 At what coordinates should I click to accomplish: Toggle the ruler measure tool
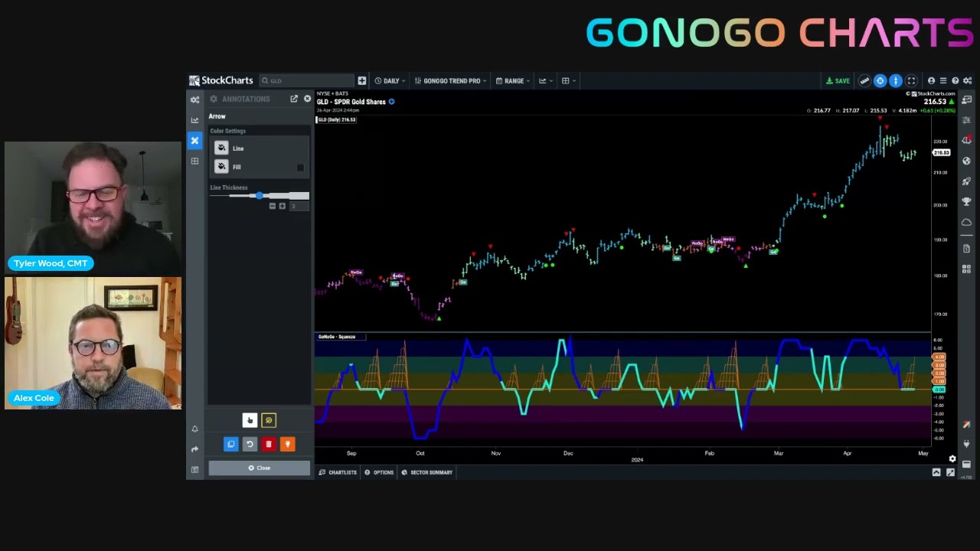pyautogui.click(x=864, y=80)
